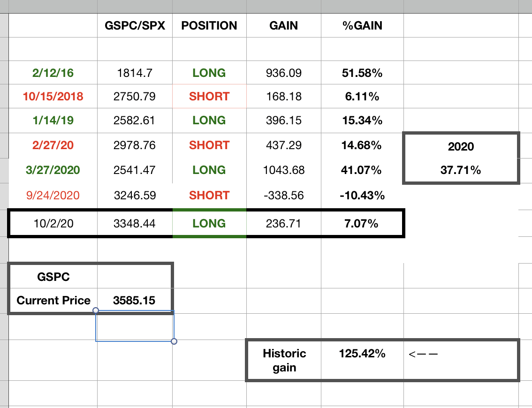Click the 10/15/2018 date cell
This screenshot has height=408, width=532.
coord(53,97)
